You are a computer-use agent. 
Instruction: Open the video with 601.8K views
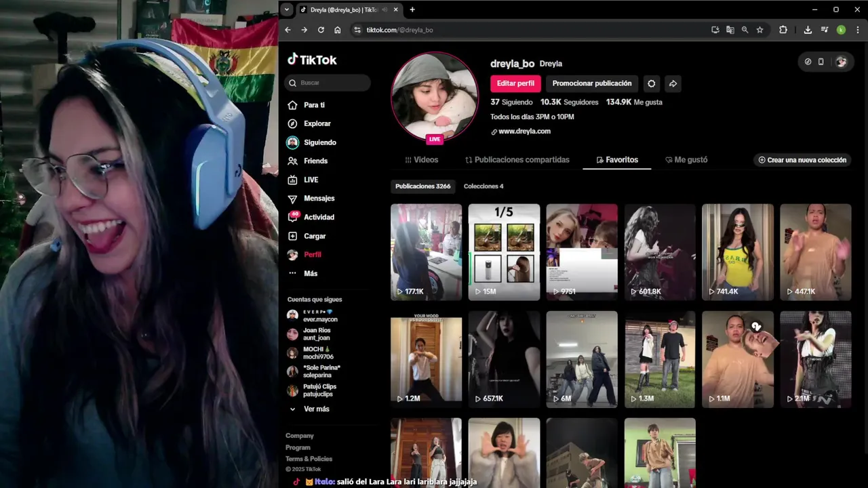tap(660, 252)
